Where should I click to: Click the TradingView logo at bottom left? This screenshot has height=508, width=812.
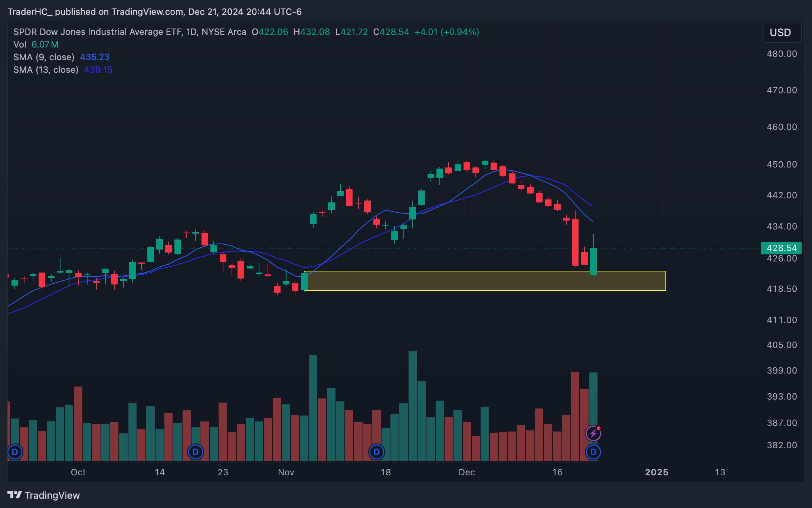pos(43,495)
